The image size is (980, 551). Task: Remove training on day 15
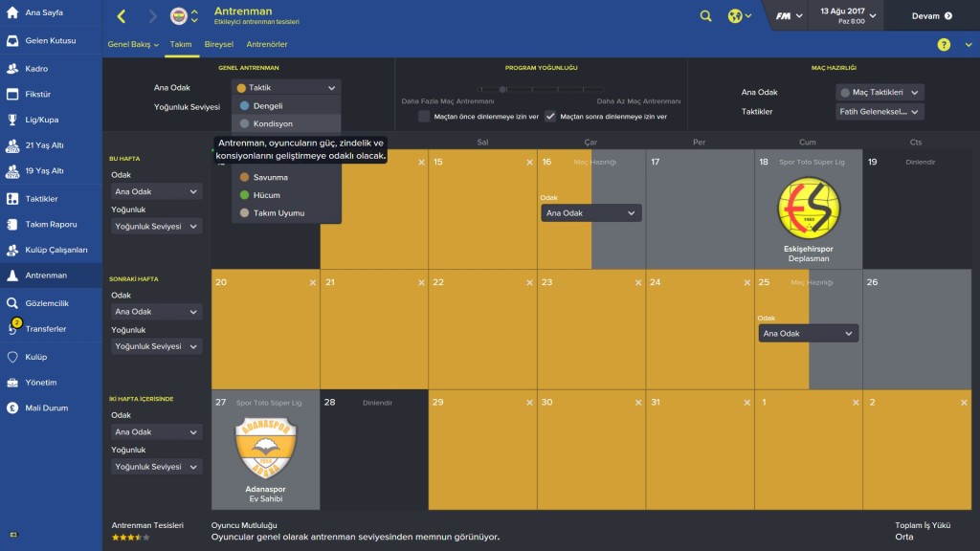coord(529,163)
